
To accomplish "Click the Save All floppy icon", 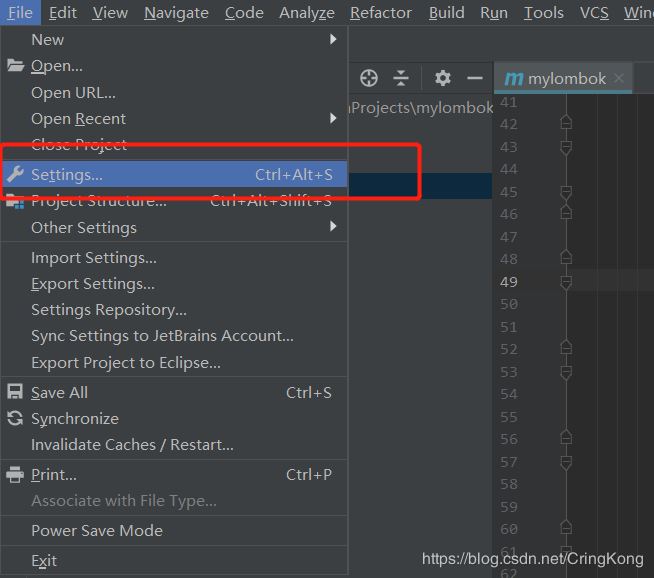I will click(x=15, y=392).
